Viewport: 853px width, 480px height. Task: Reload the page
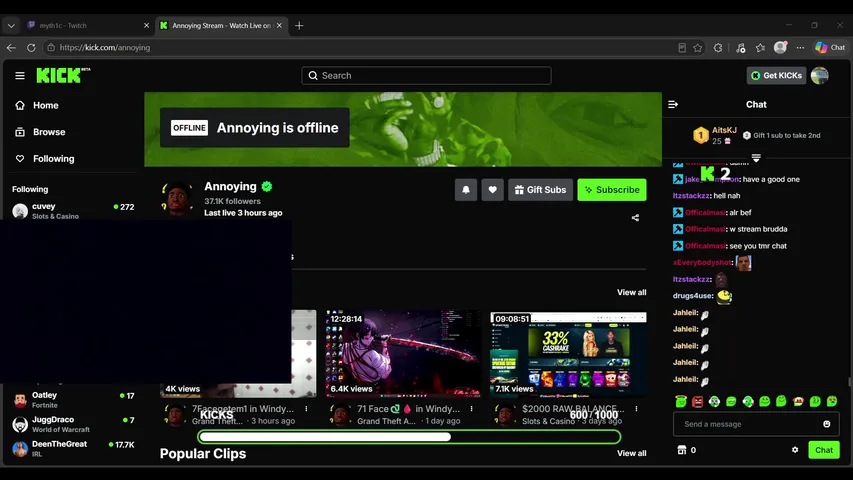31,48
